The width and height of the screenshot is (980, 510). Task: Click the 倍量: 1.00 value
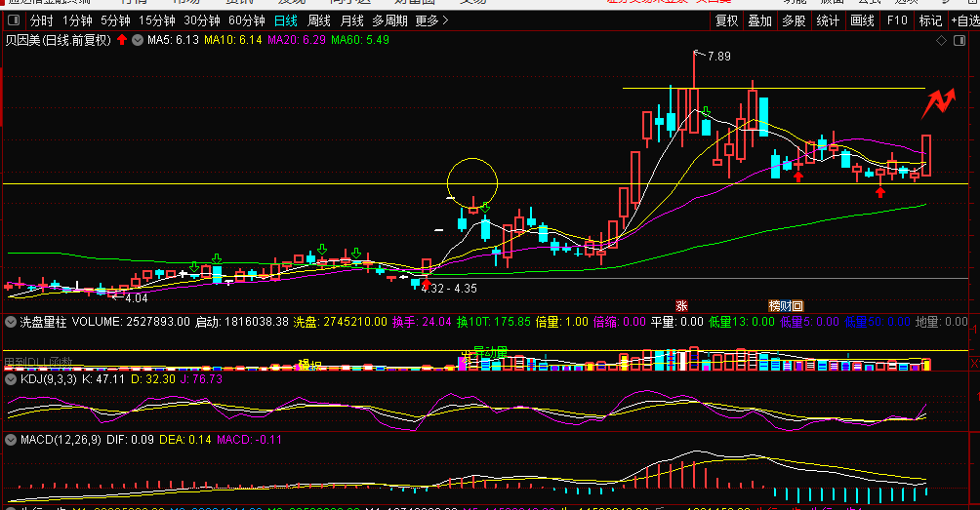pos(562,322)
